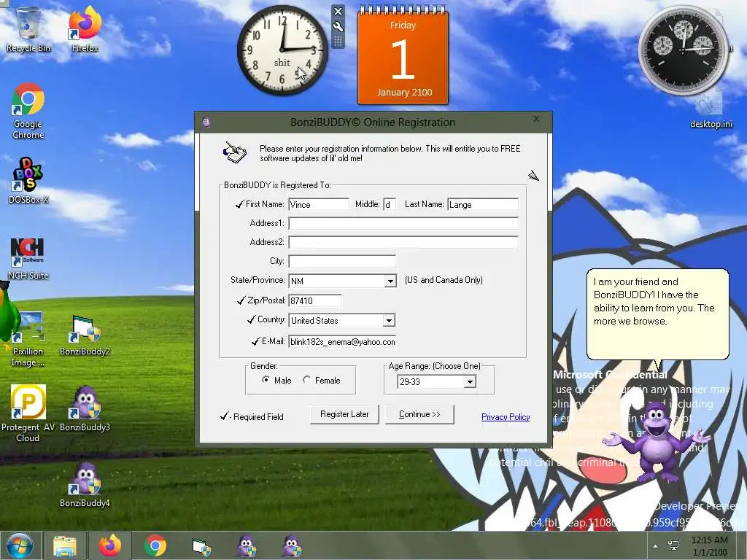The height and width of the screenshot is (560, 747).
Task: Open Chrome from the taskbar
Action: [155, 545]
